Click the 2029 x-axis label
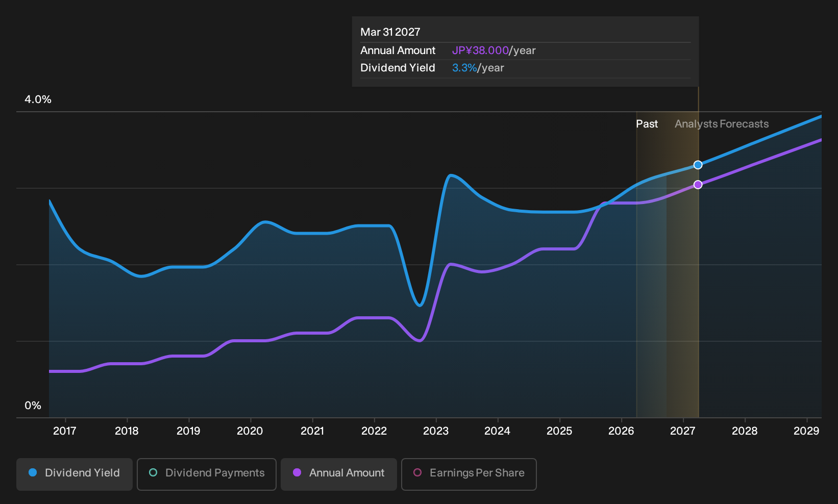The height and width of the screenshot is (504, 838). [806, 431]
